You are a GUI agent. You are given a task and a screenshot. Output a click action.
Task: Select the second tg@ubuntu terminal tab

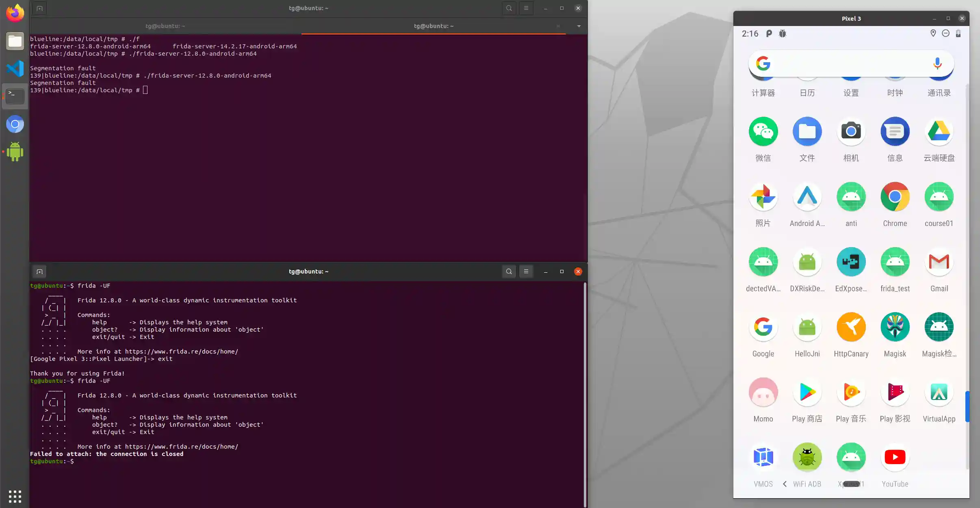(433, 26)
